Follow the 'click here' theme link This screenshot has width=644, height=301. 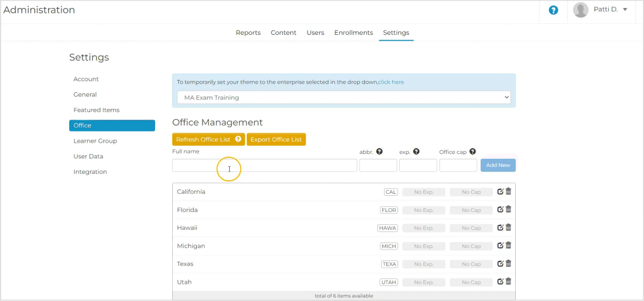(x=391, y=82)
